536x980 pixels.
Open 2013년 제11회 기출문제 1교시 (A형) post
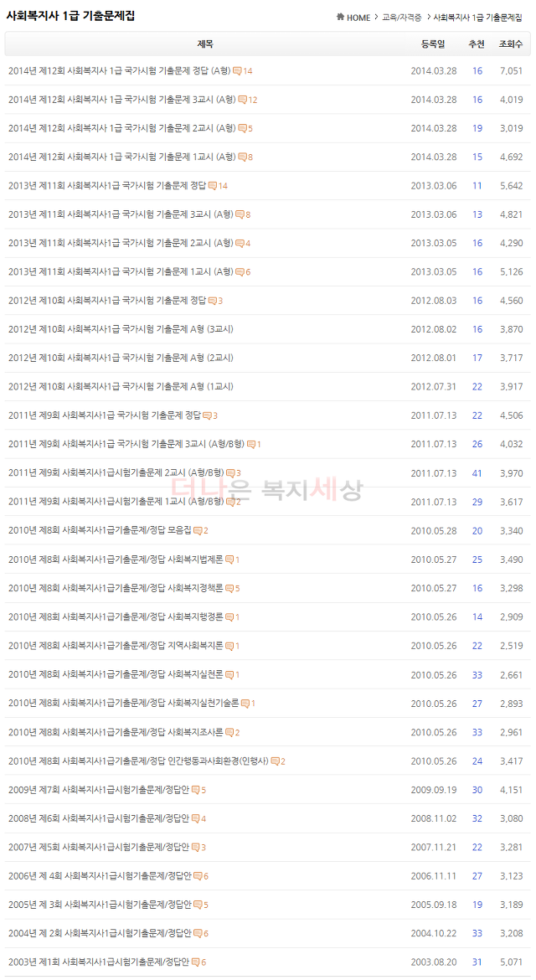coord(121,272)
